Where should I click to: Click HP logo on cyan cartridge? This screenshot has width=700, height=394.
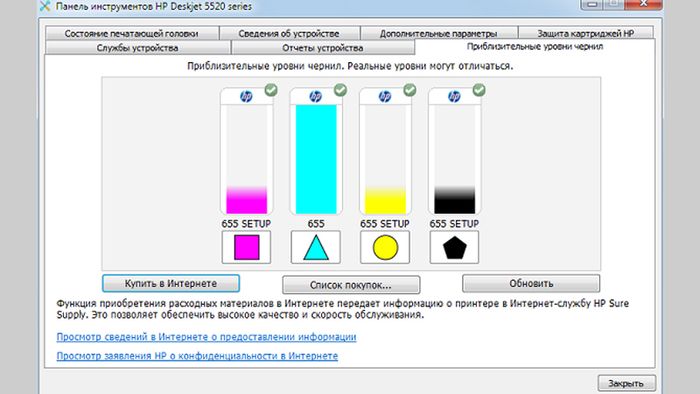coord(315,96)
